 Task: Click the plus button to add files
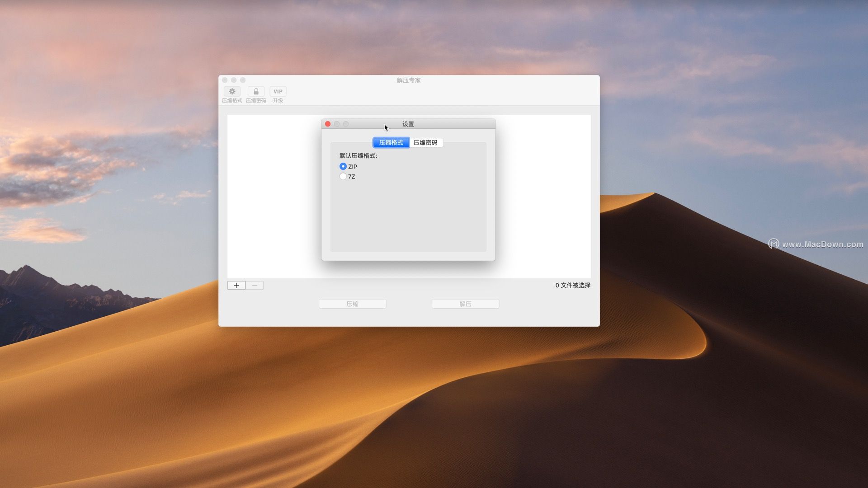[x=236, y=285]
